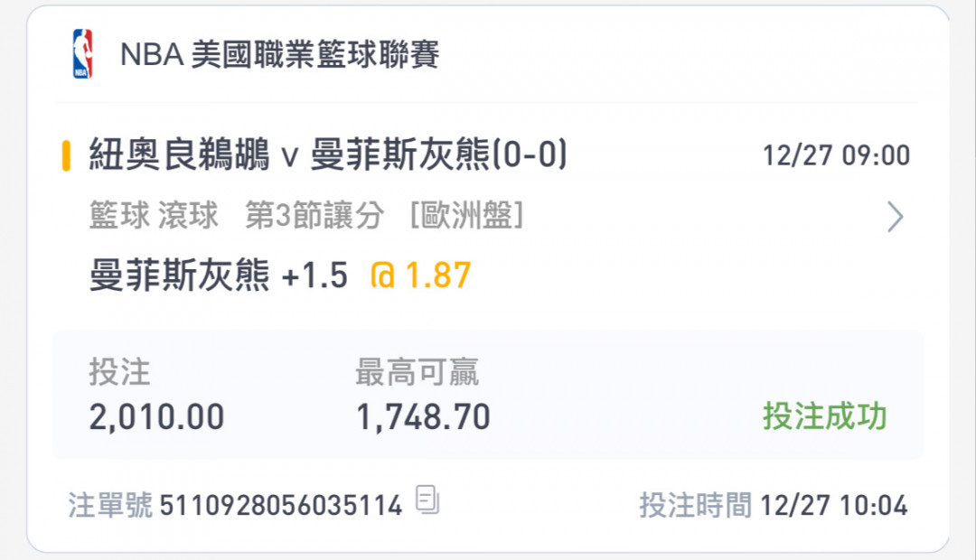The image size is (976, 560).
Task: Click the match time 12/27 09:00
Action: click(836, 155)
